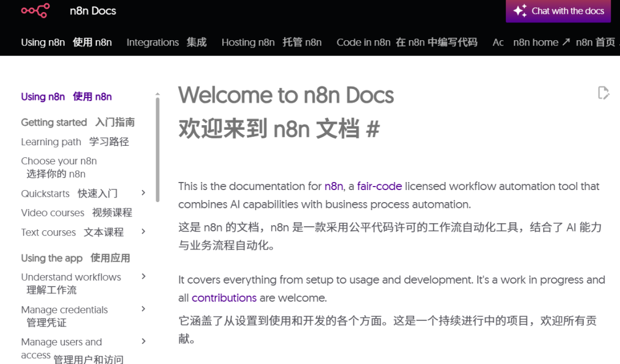620x364 pixels.
Task: Open Video courses in sidebar
Action: [x=77, y=213]
